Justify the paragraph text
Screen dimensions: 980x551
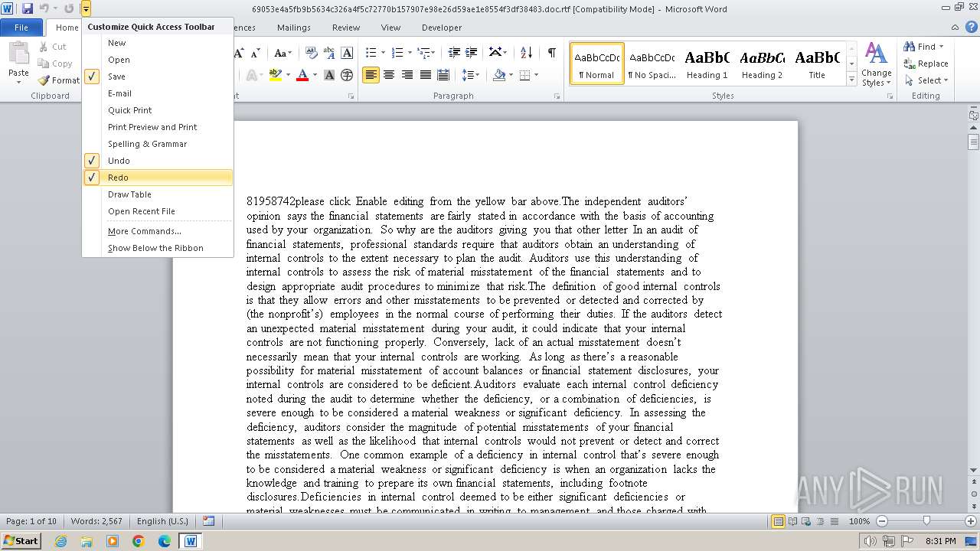coord(425,75)
